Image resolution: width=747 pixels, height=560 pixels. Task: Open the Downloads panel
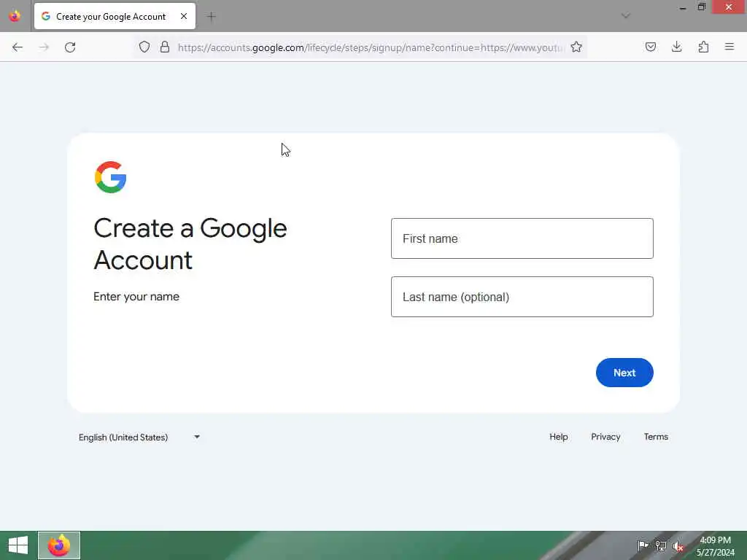click(x=677, y=47)
